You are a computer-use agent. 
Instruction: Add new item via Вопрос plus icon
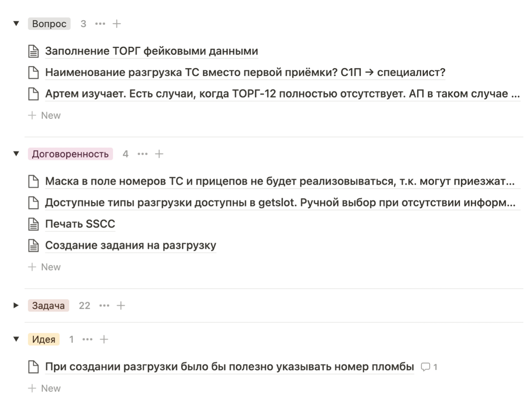coord(117,24)
